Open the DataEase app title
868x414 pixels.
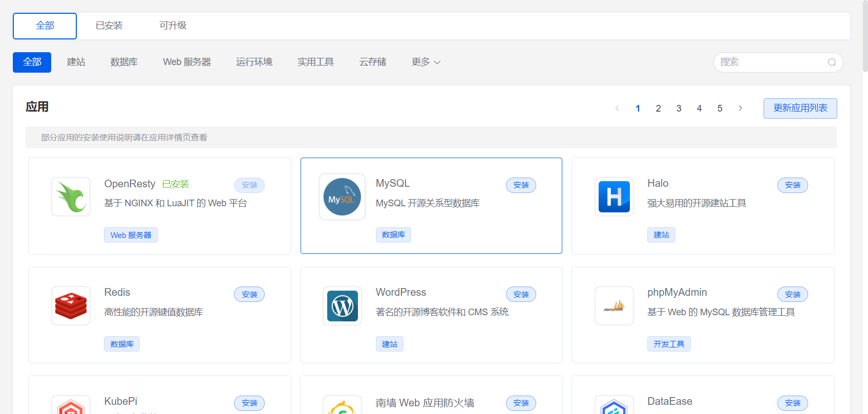pyautogui.click(x=670, y=401)
